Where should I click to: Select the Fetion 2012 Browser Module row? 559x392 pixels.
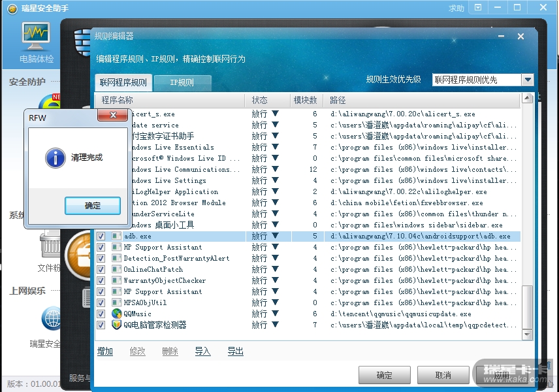tap(308, 203)
